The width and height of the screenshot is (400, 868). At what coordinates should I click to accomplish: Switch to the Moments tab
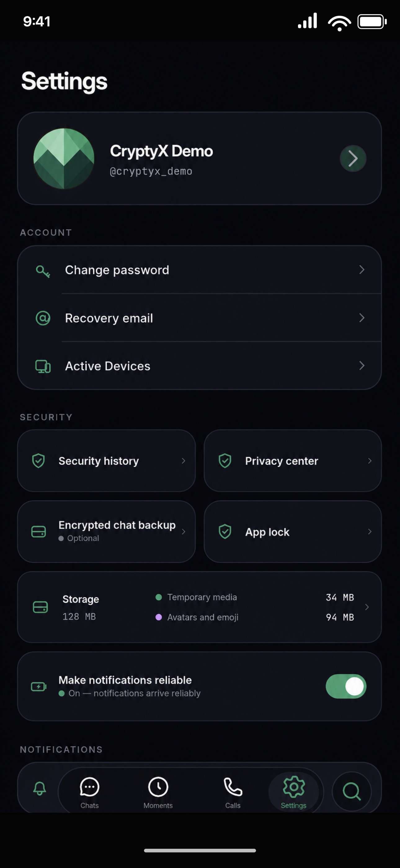click(x=158, y=793)
